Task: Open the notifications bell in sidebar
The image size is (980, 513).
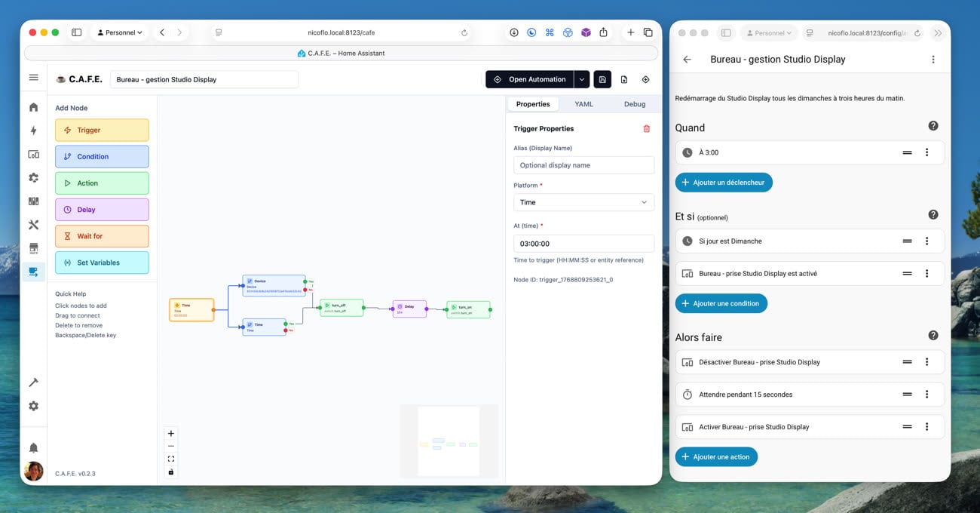Action: click(x=33, y=448)
